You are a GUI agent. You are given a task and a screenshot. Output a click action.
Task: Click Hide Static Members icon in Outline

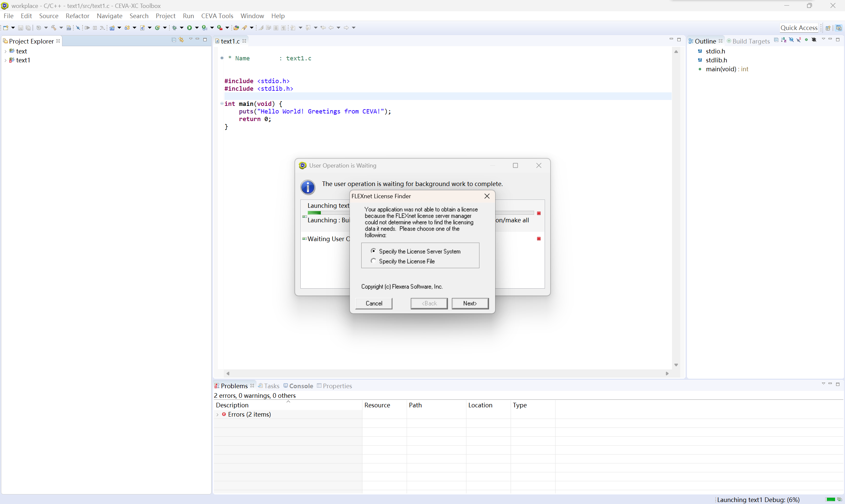[799, 40]
